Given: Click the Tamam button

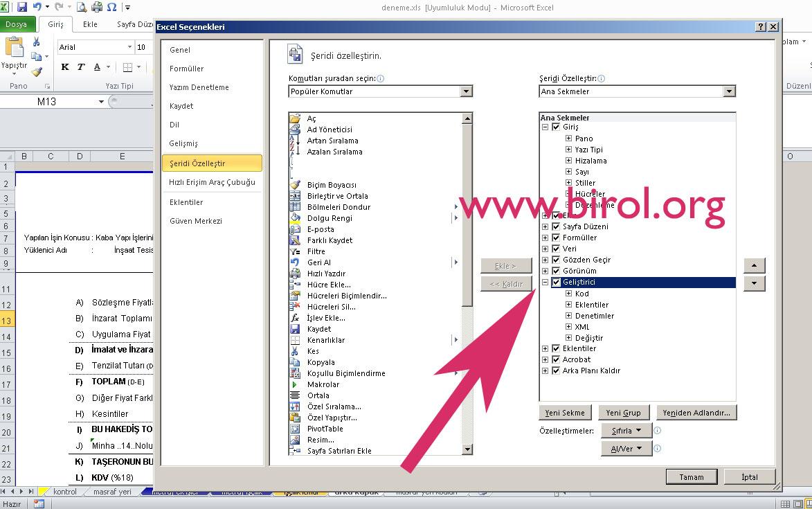Looking at the screenshot, I should (692, 477).
